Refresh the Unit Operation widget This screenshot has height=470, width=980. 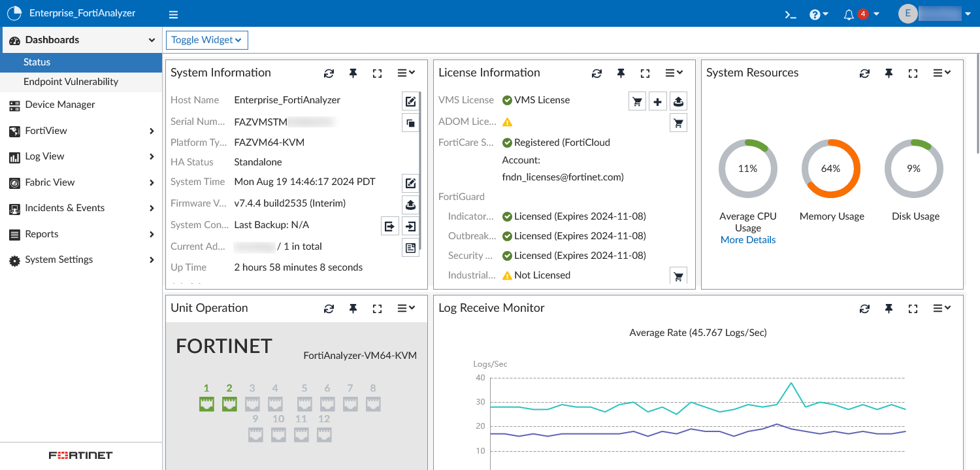tap(329, 309)
